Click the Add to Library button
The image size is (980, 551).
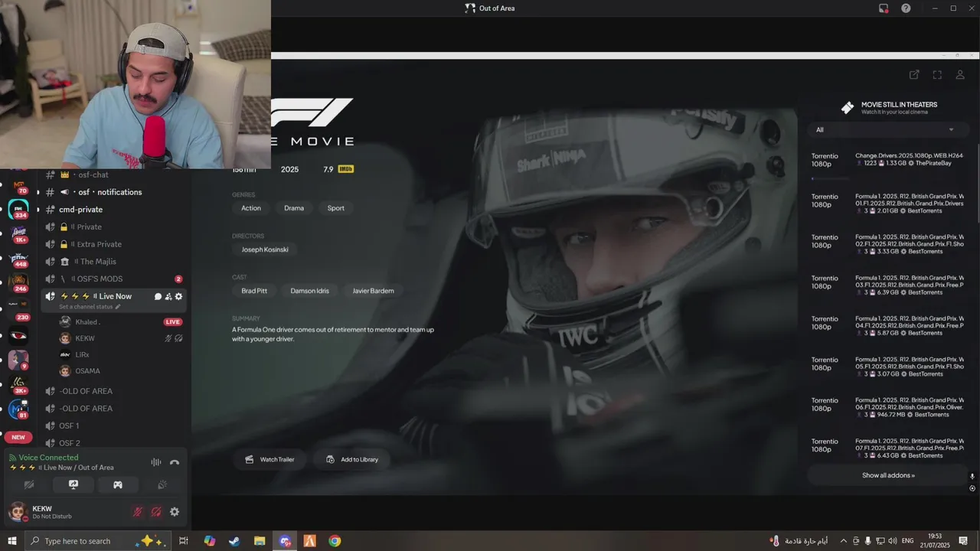[x=352, y=459]
